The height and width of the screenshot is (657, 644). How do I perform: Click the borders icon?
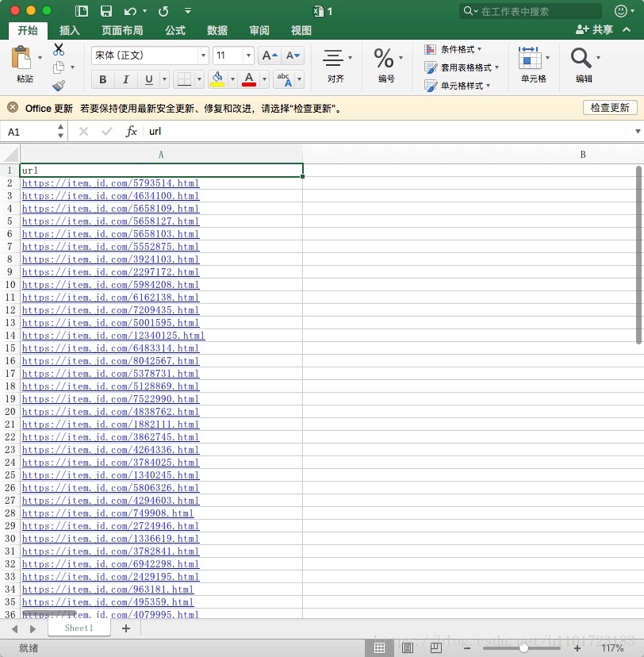184,79
